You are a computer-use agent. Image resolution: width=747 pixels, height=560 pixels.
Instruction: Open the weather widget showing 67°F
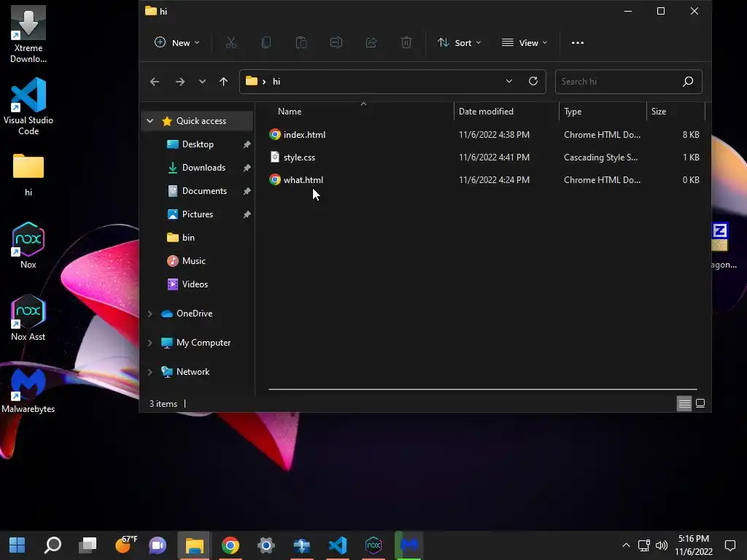pos(125,544)
